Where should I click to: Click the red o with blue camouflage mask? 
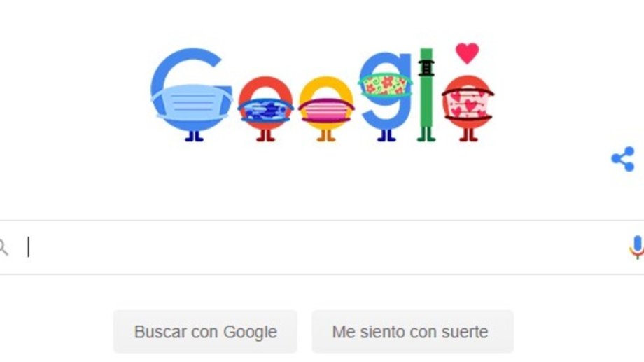[266, 103]
